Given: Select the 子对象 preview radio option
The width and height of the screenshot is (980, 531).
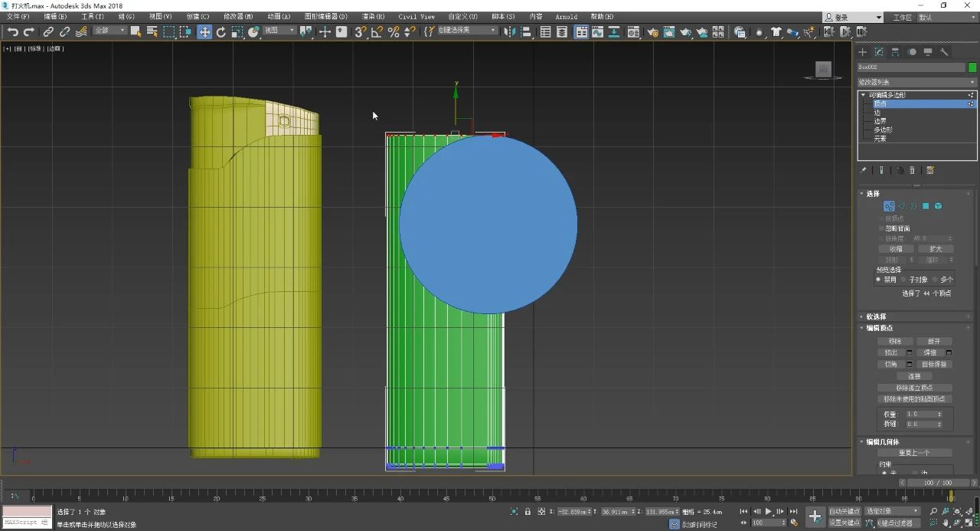Looking at the screenshot, I should pyautogui.click(x=903, y=280).
